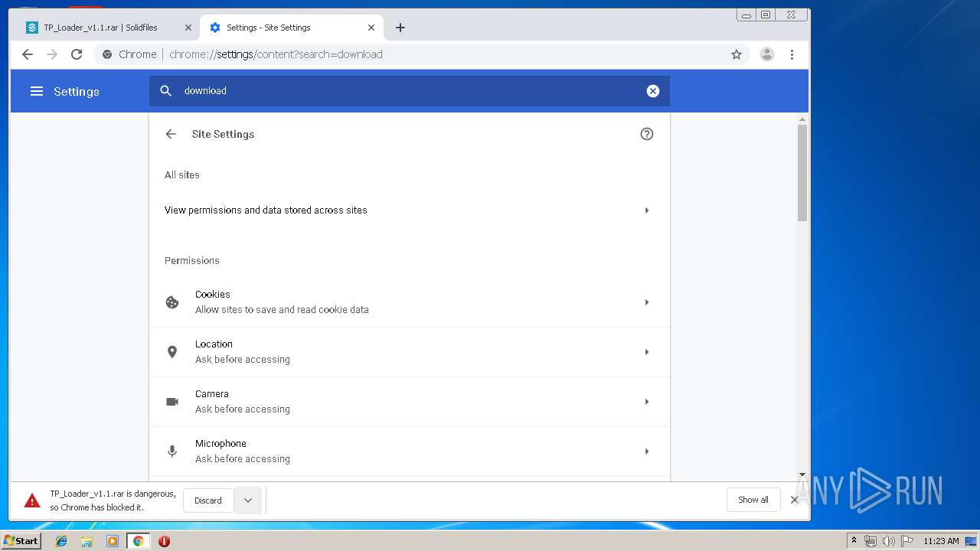The width and height of the screenshot is (980, 551).
Task: Click Show all downloads
Action: click(753, 500)
